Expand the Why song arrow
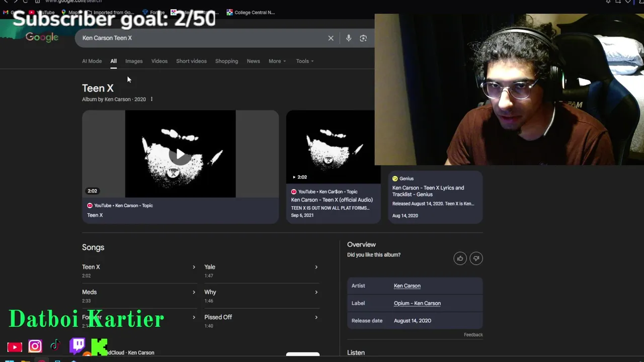Viewport: 644px width, 362px height. (x=316, y=292)
